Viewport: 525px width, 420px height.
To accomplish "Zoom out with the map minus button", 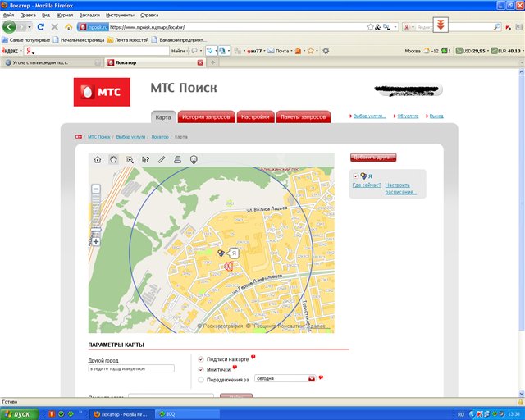I will 96,189.
